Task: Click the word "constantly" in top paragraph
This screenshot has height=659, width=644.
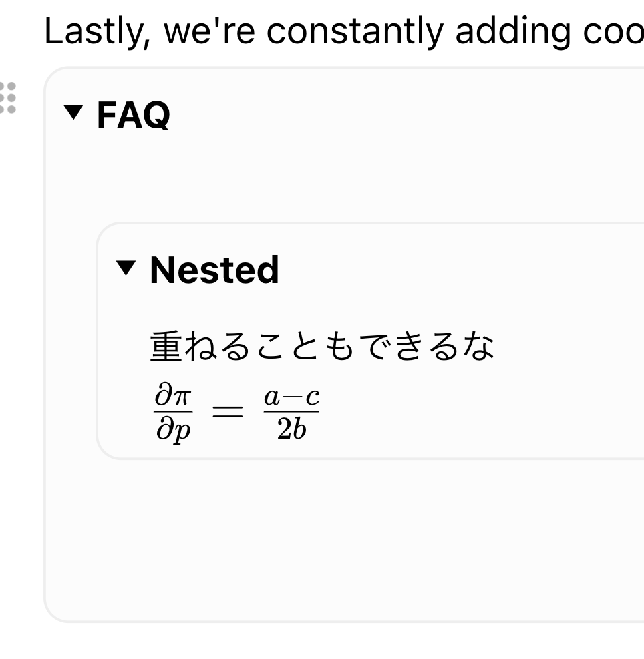Action: [355, 31]
